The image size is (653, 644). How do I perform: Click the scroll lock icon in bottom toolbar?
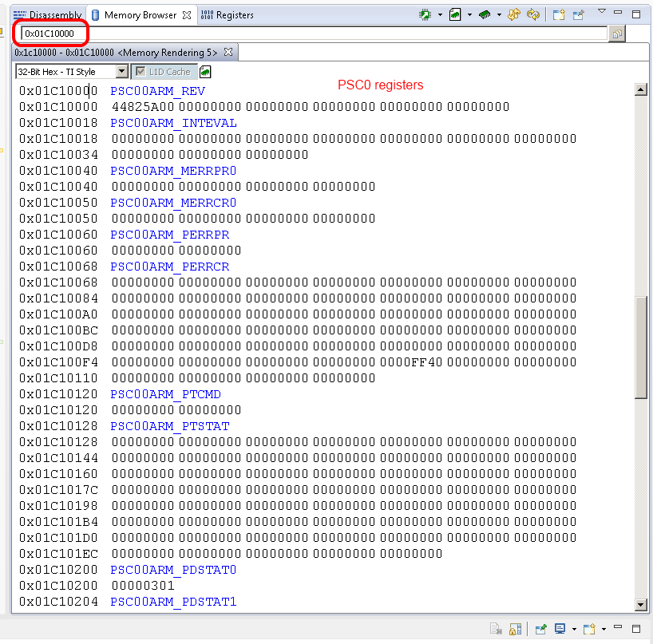click(x=515, y=629)
